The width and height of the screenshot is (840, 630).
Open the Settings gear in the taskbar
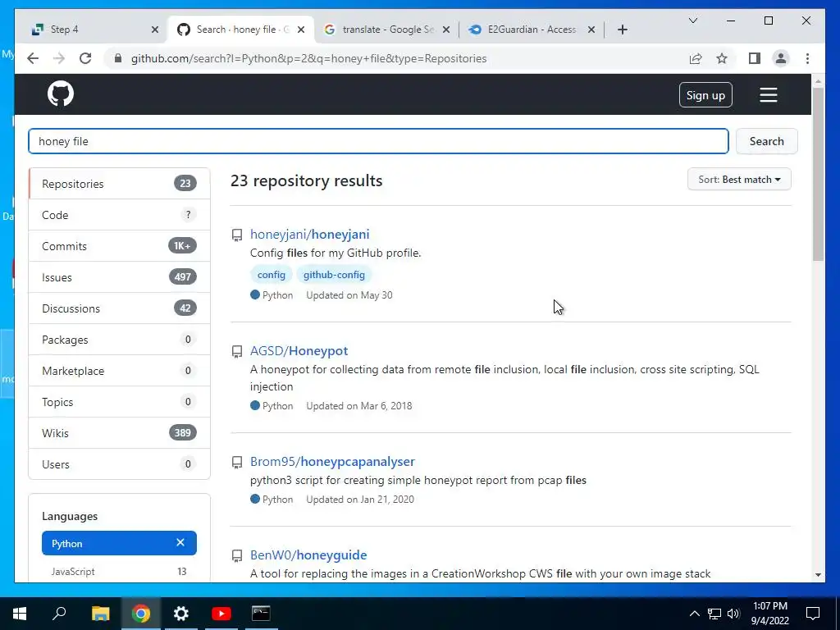click(x=181, y=614)
